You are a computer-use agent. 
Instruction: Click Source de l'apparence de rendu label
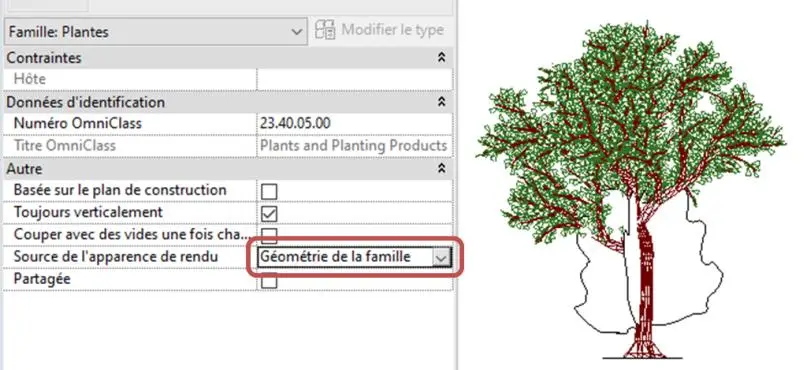(x=116, y=256)
